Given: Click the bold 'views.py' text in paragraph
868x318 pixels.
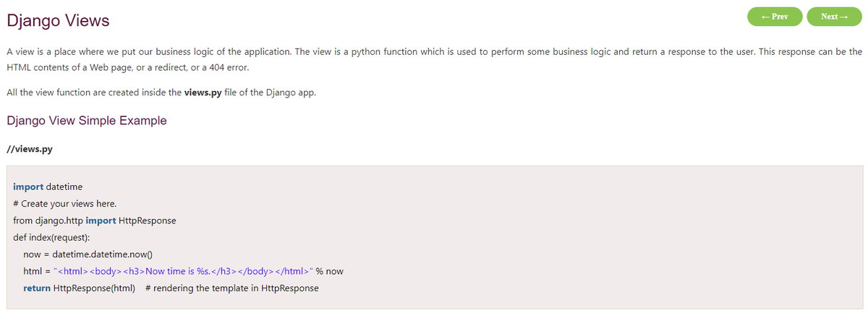Looking at the screenshot, I should pyautogui.click(x=203, y=93).
